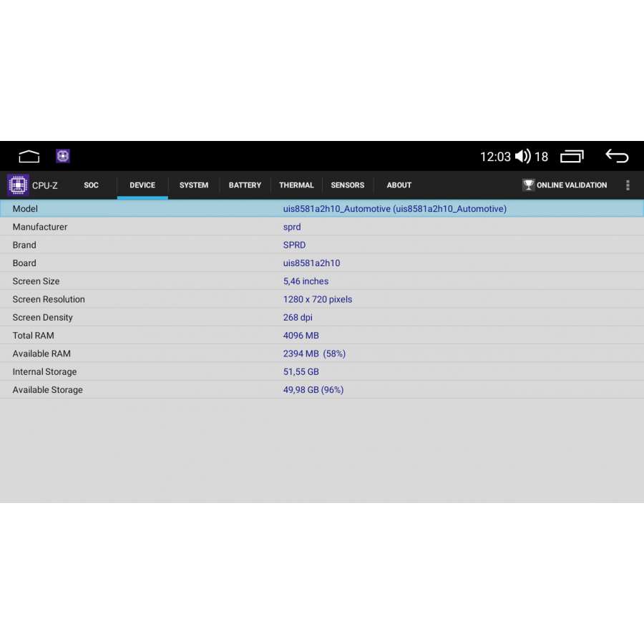644x644 pixels.
Task: Select the Manufacturer row label
Action: 40,227
